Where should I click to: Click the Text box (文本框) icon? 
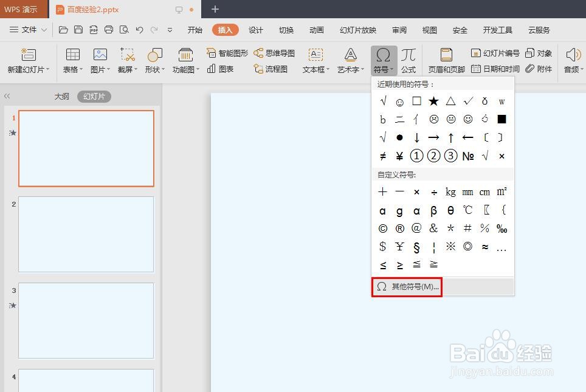316,55
